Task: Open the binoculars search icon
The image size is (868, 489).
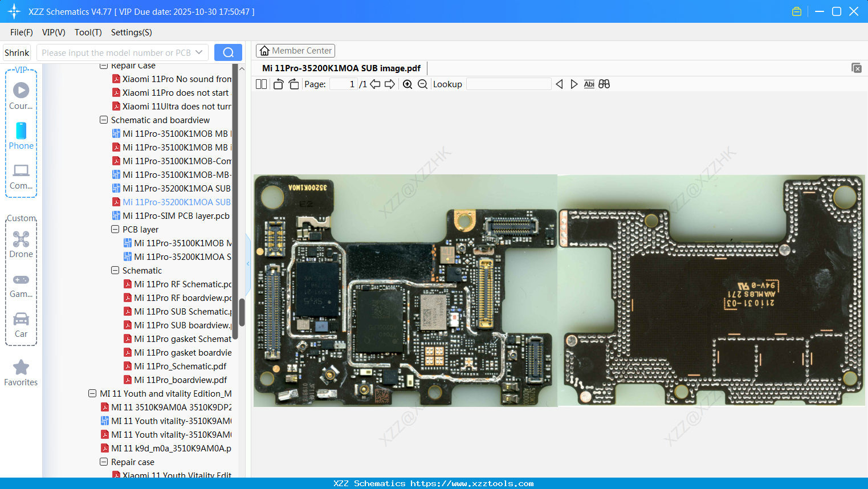Action: [604, 84]
